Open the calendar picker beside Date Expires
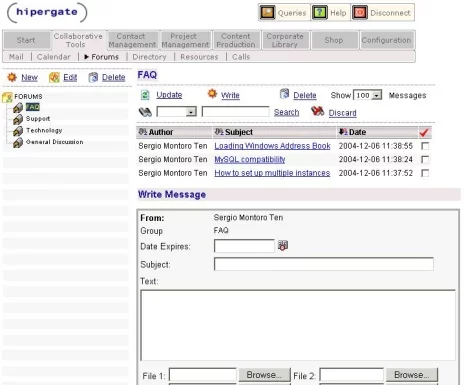 (283, 246)
